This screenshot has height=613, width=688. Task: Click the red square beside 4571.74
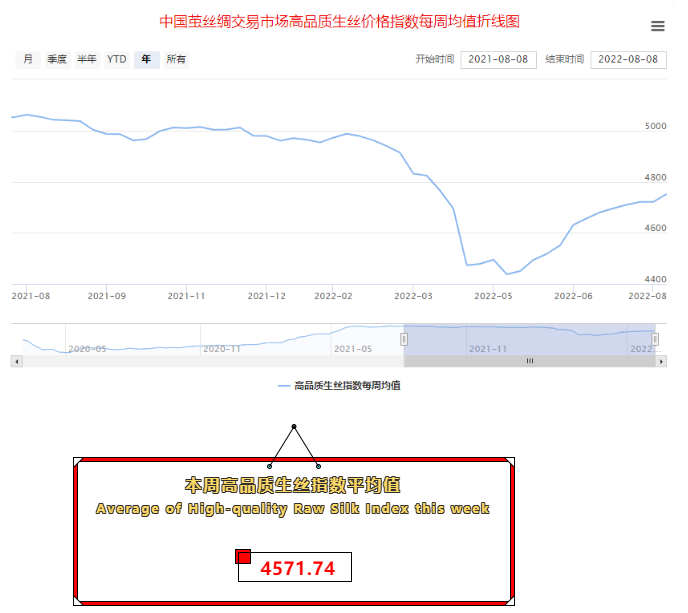click(x=243, y=557)
